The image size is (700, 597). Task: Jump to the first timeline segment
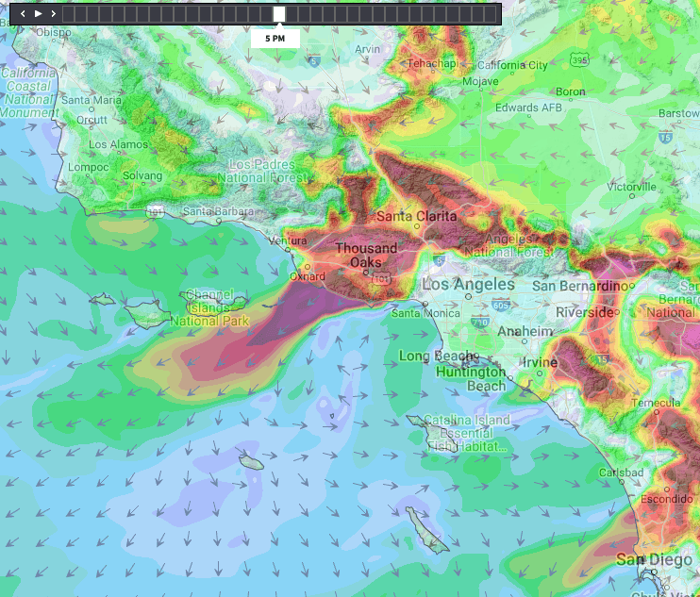pos(69,14)
